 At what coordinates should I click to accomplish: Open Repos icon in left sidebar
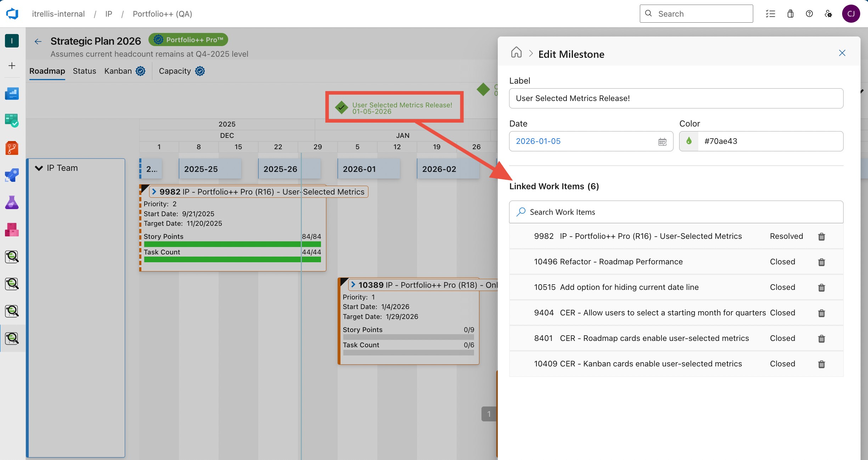coord(12,148)
